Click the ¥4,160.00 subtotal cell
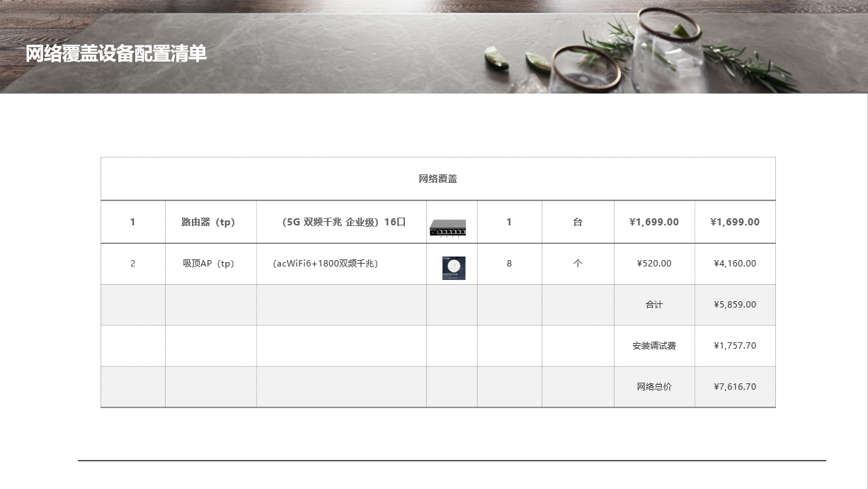This screenshot has height=489, width=868. tap(735, 264)
